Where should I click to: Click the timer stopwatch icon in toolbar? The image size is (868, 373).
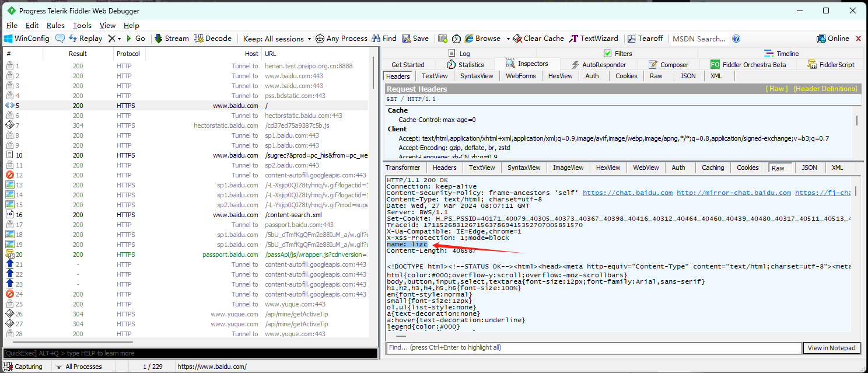456,39
